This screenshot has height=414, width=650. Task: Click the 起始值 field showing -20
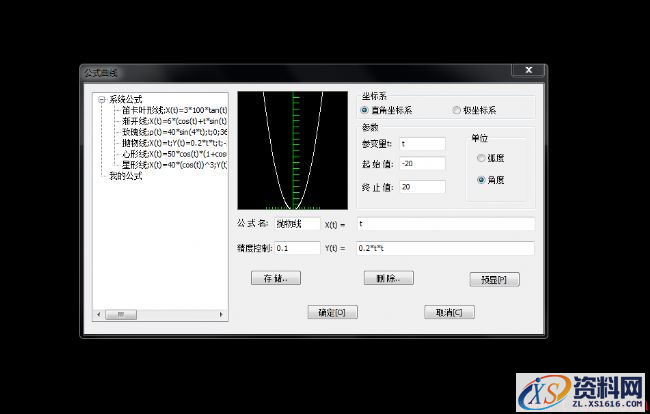pos(422,164)
